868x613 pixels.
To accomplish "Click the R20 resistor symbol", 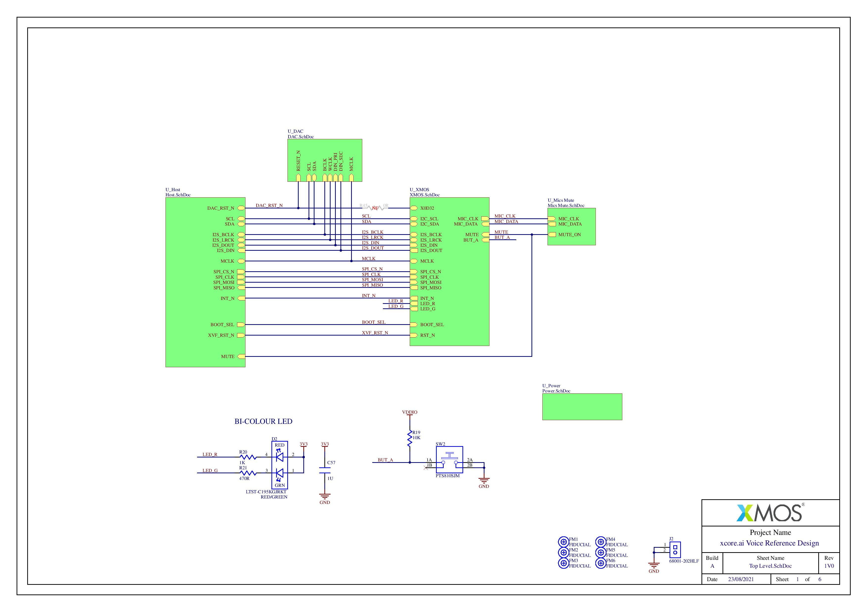I will [x=248, y=457].
